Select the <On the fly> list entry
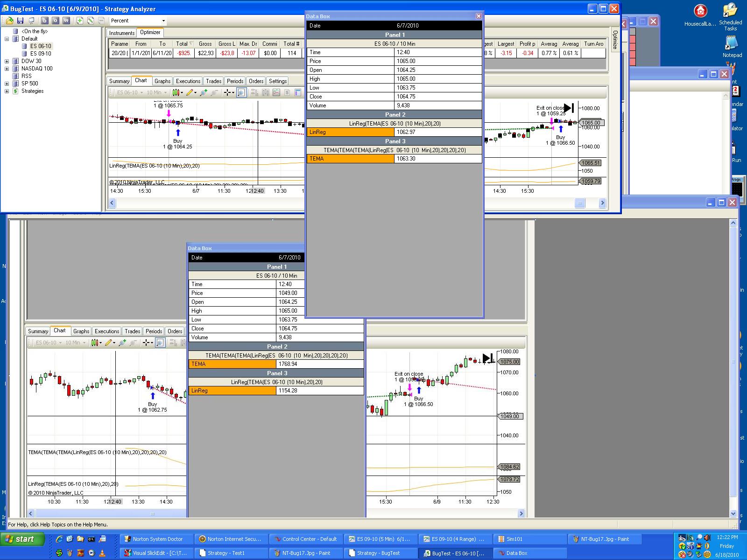This screenshot has height=560, width=747. (x=35, y=31)
